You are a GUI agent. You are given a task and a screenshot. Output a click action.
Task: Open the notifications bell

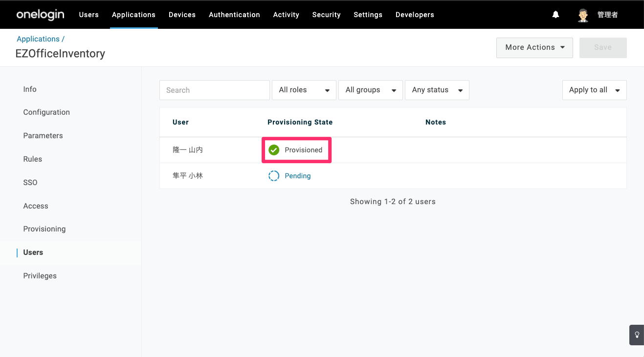coord(555,15)
